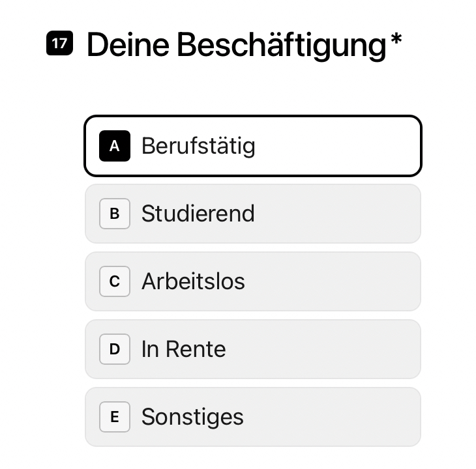Screen dimensions: 476x469
Task: Click the B key badge
Action: [115, 214]
